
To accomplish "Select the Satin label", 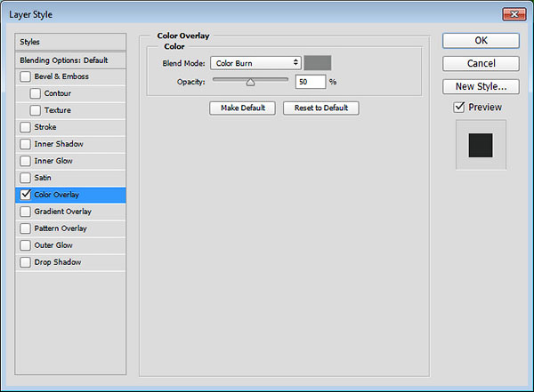I will 43,178.
